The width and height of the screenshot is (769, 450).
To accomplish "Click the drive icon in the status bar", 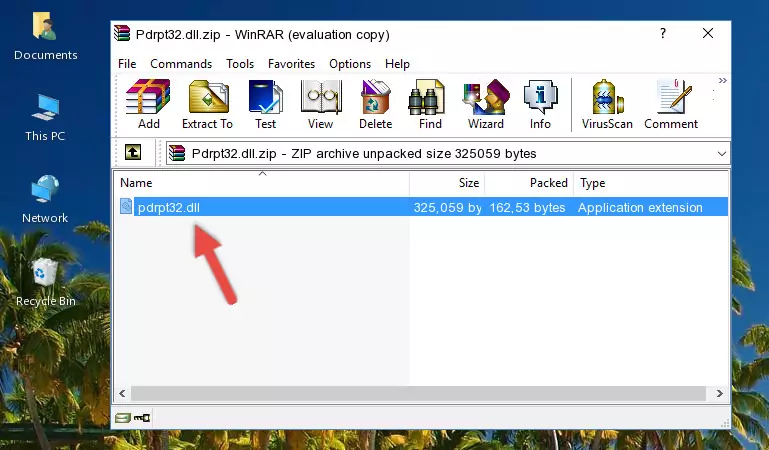I will (x=123, y=418).
